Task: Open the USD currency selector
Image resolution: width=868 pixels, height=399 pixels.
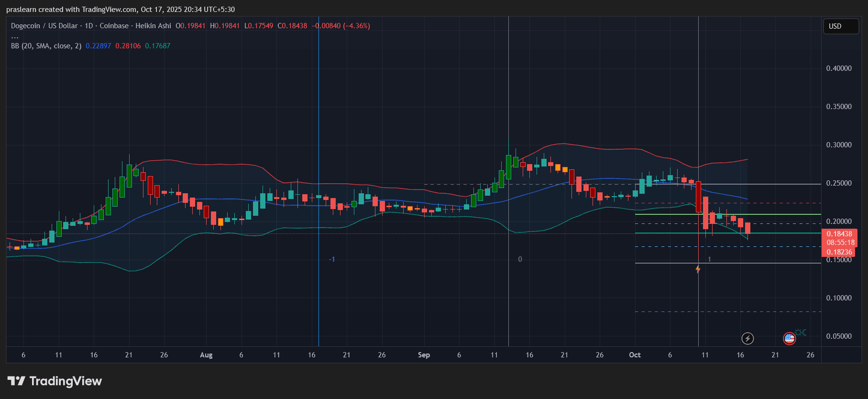Action: (840, 26)
